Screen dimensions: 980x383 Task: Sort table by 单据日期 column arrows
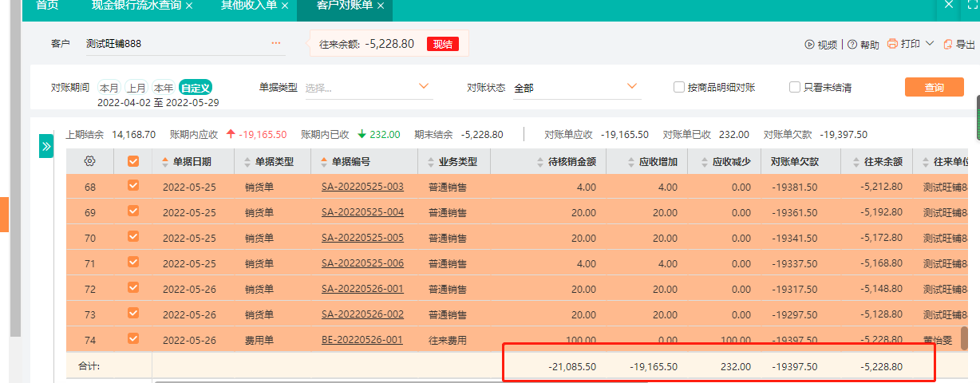pos(166,162)
